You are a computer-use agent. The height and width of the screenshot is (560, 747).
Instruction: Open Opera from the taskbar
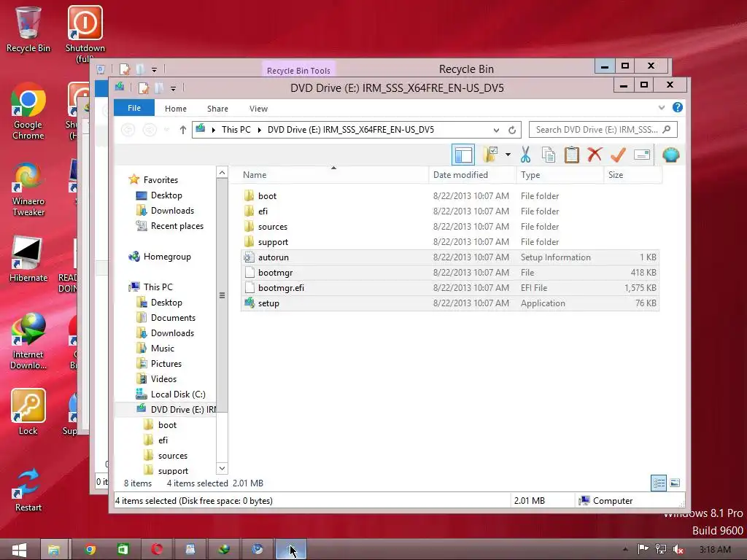tap(157, 550)
